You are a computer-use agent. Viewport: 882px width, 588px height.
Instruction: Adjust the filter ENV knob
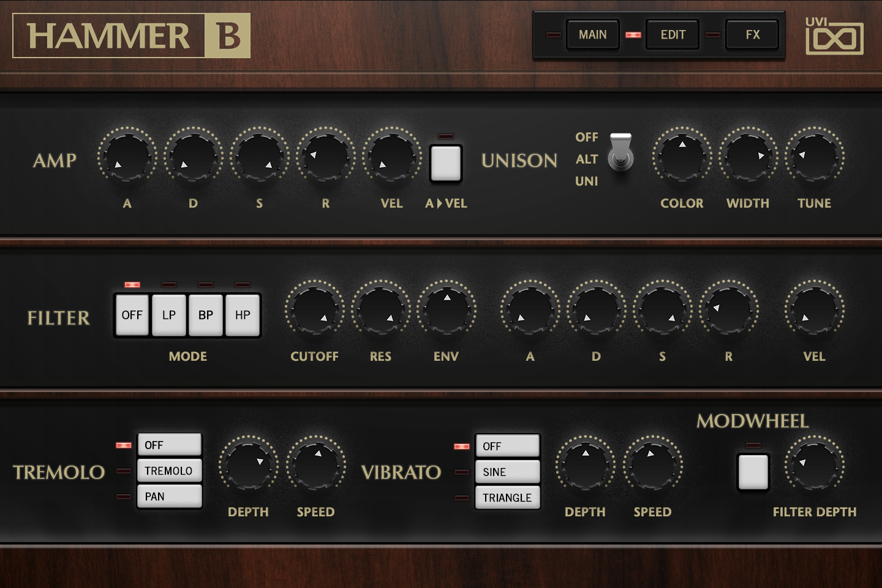(447, 310)
